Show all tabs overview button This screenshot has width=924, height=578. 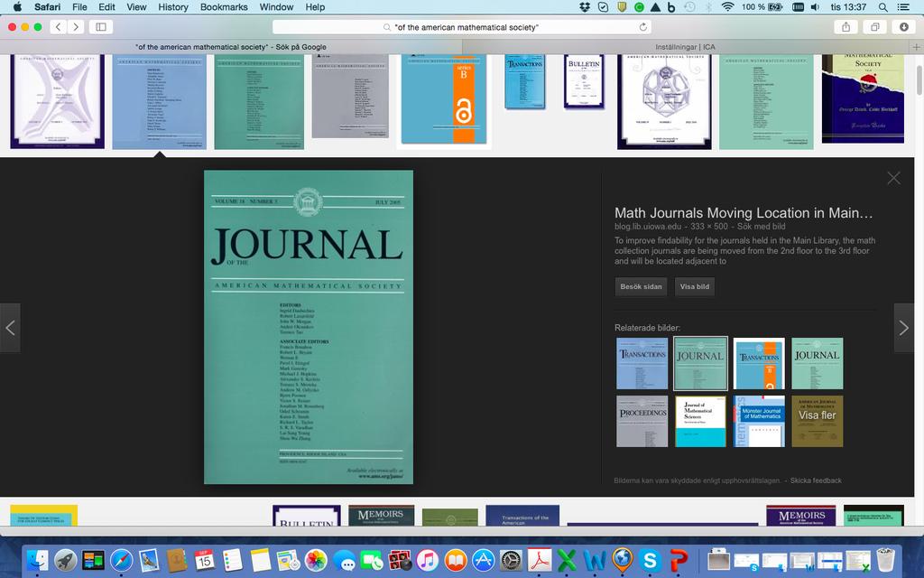click(875, 26)
